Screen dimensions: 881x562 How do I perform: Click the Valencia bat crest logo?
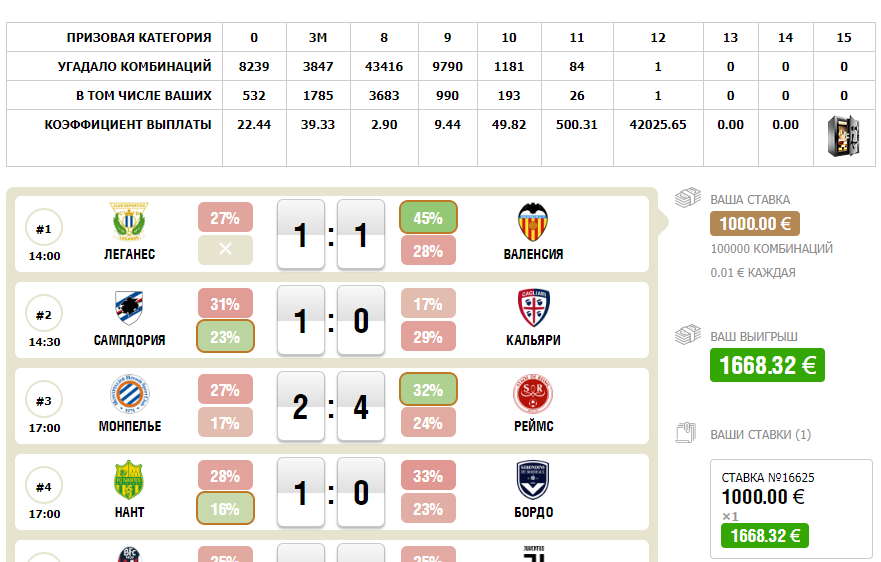pos(533,222)
